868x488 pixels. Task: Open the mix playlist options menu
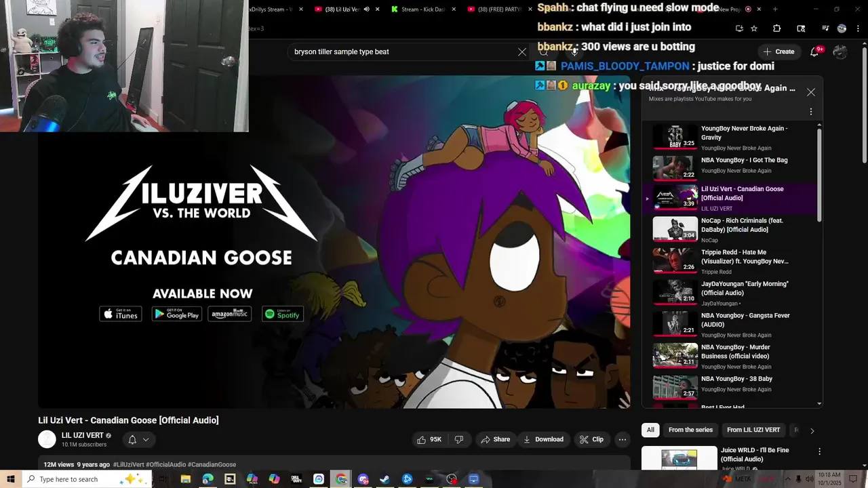point(810,111)
